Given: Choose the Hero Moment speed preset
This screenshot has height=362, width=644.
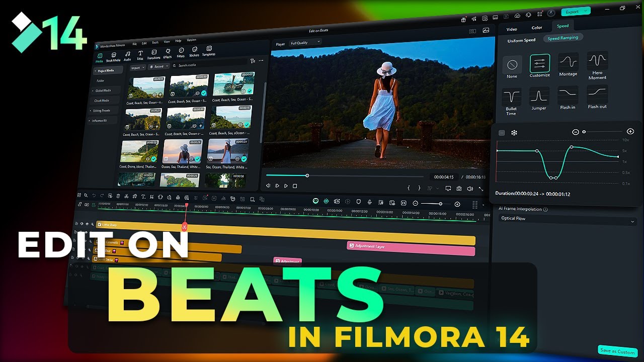Looking at the screenshot, I should point(597,64).
